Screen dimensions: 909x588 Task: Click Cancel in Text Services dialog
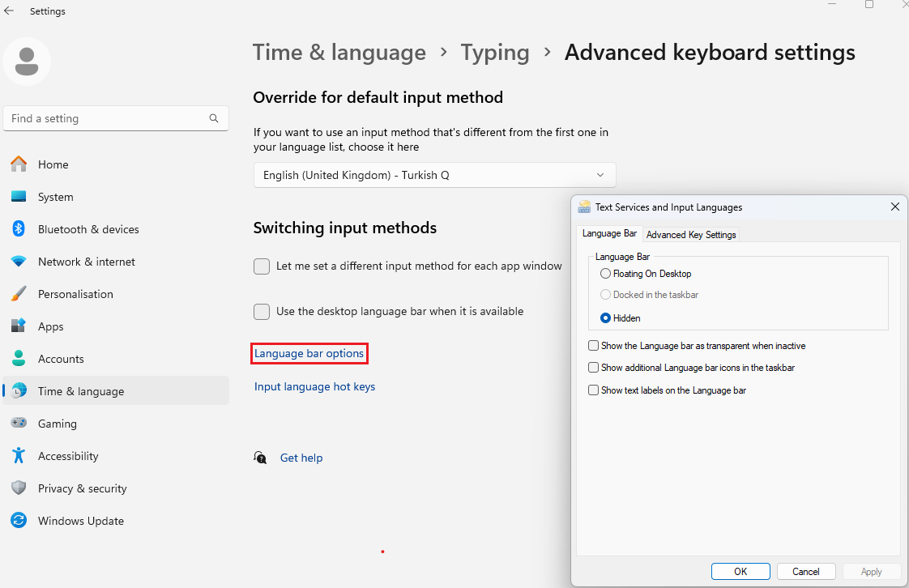point(806,571)
